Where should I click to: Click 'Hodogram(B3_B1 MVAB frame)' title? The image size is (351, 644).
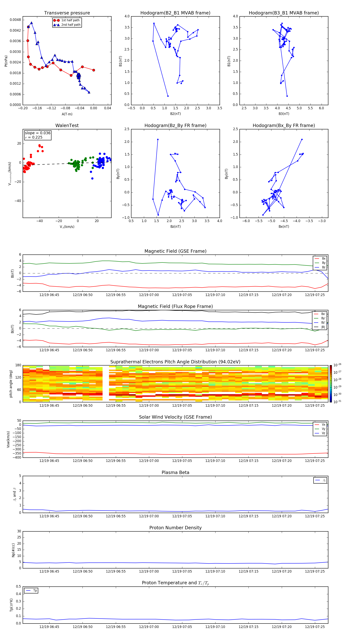284,13
